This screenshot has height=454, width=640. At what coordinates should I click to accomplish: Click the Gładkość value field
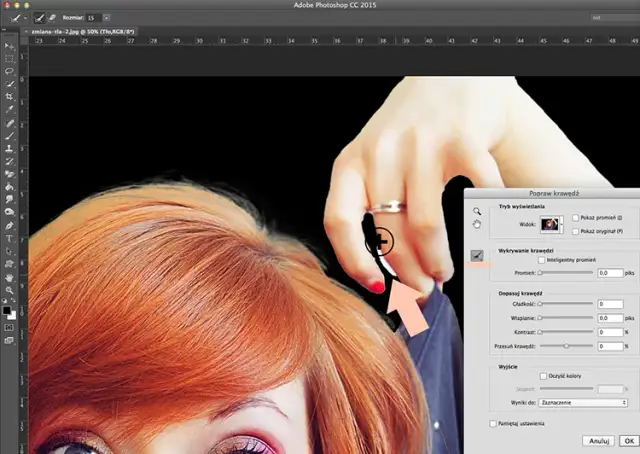pyautogui.click(x=610, y=304)
